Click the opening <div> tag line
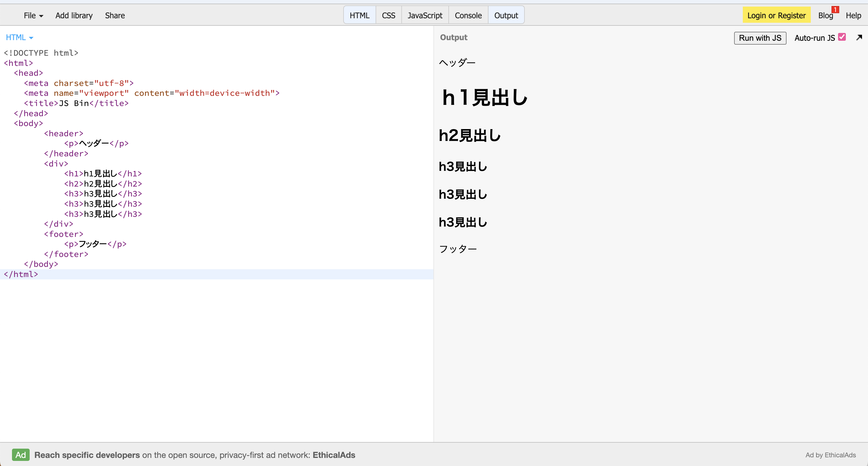This screenshot has height=466, width=868. coord(56,164)
